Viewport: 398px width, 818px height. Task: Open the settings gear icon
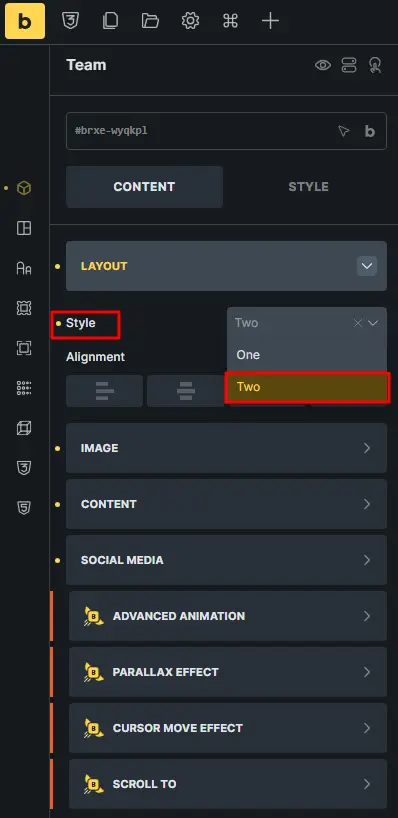click(x=190, y=21)
